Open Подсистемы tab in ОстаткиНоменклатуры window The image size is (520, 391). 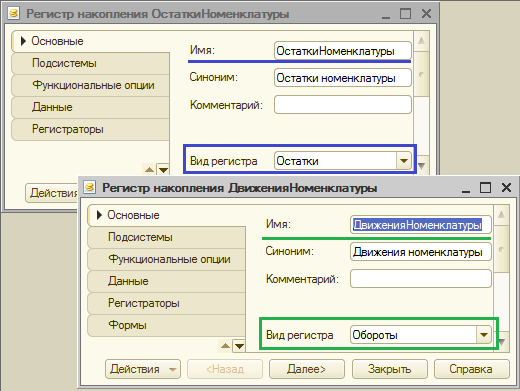[x=91, y=63]
